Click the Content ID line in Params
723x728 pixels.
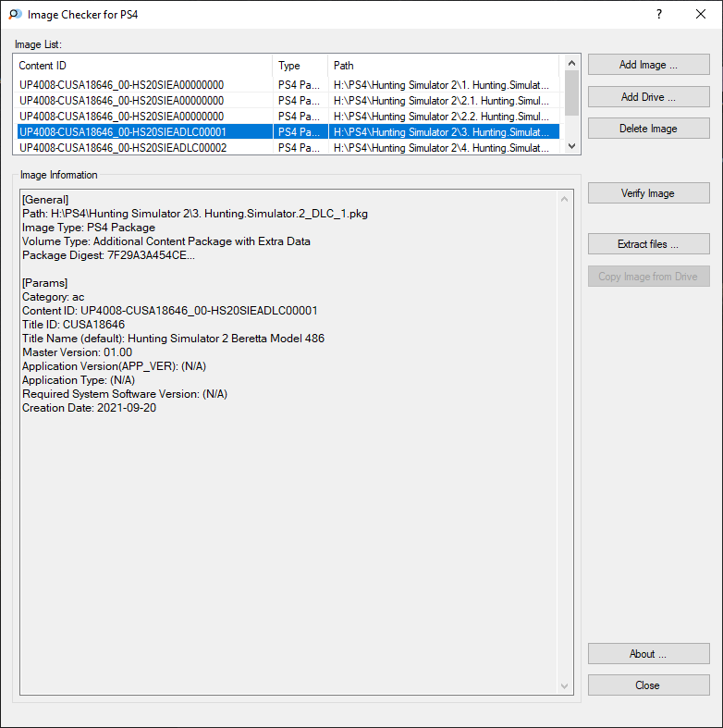170,311
